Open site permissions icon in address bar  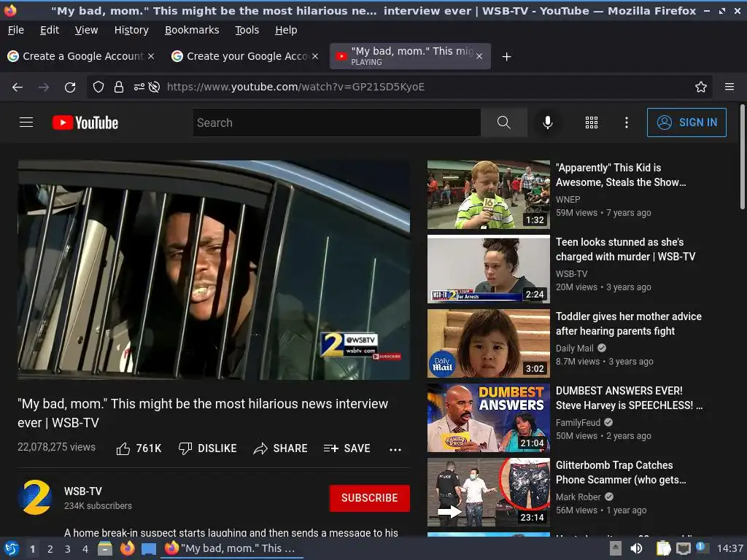[139, 87]
